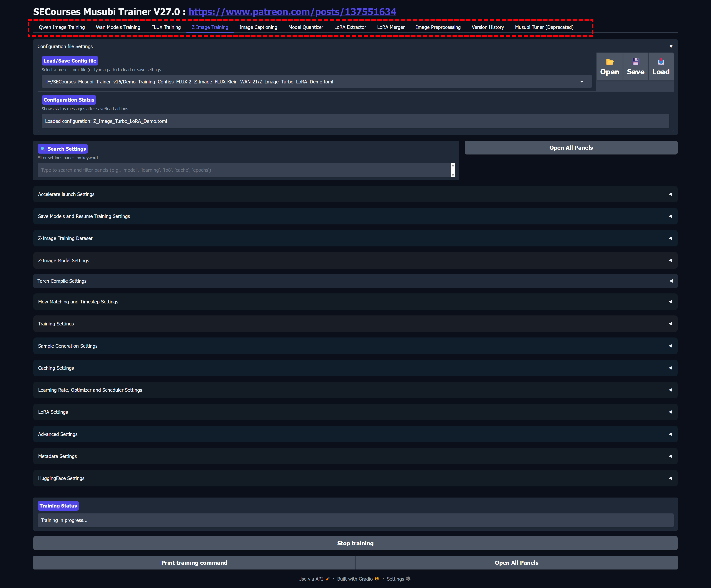Click the Open folder icon button
The width and height of the screenshot is (711, 588).
pos(609,67)
